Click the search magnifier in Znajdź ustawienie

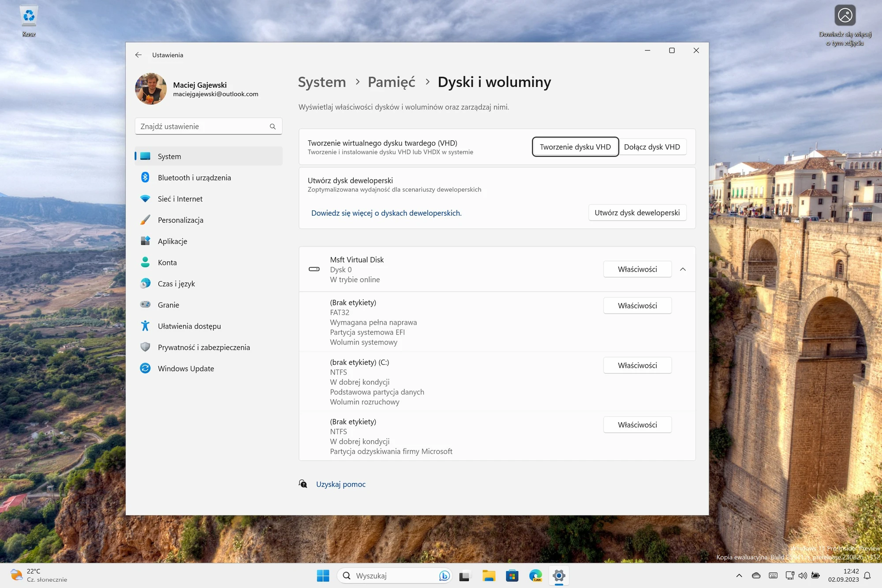273,127
